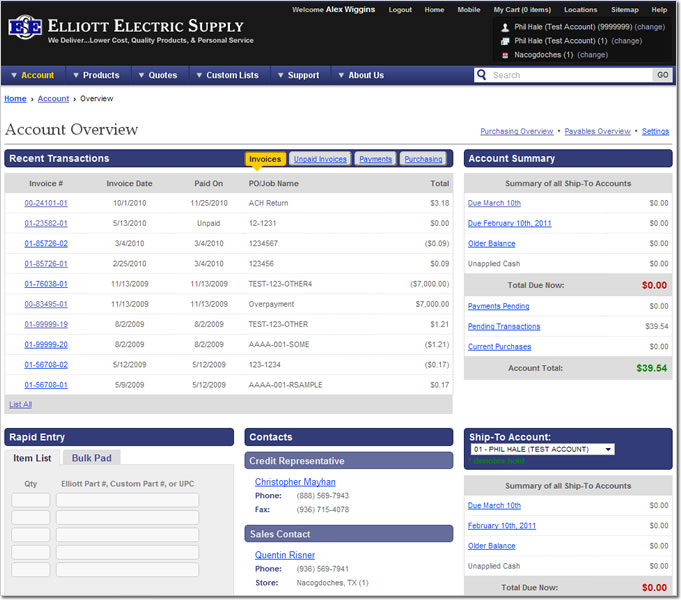Screen dimensions: 681x600
Task: Open invoice 00-83495-01
Action: [46, 304]
